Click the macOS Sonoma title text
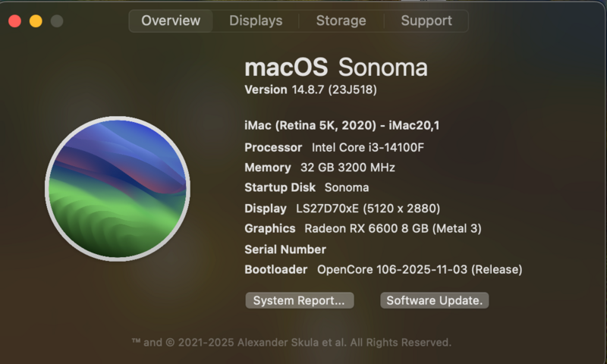Image resolution: width=607 pixels, height=364 pixels. coord(335,67)
